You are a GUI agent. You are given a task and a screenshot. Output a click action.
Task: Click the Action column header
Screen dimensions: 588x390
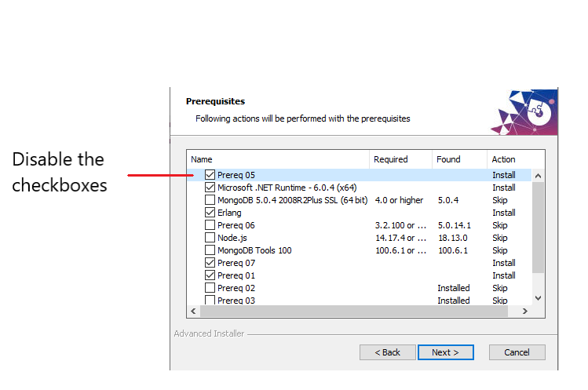(x=509, y=159)
